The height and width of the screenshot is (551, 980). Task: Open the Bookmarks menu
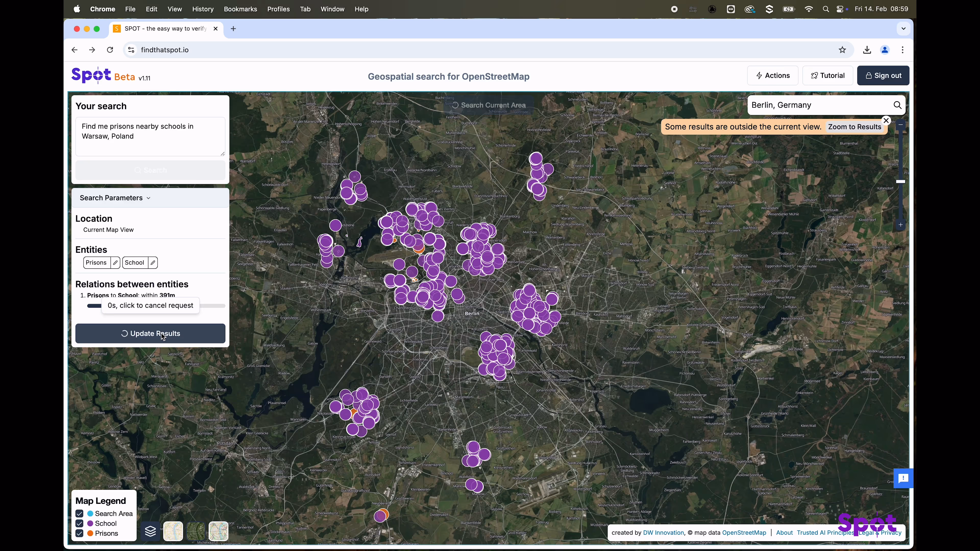click(x=240, y=9)
